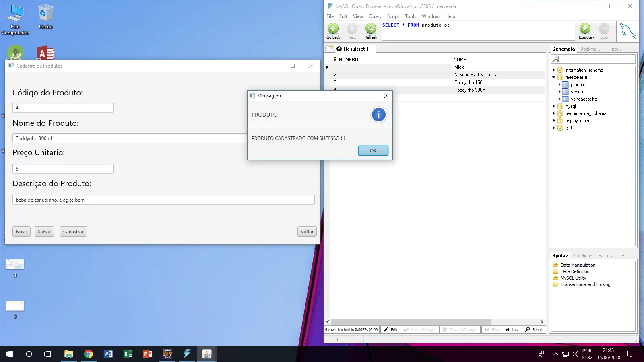Open the Execute dropdown arrow
The height and width of the screenshot is (362, 644).
click(x=593, y=37)
